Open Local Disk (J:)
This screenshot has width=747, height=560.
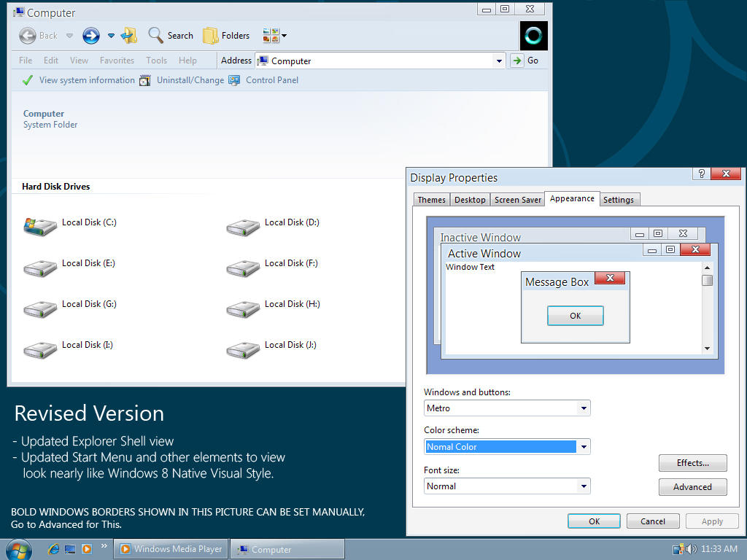tap(292, 344)
